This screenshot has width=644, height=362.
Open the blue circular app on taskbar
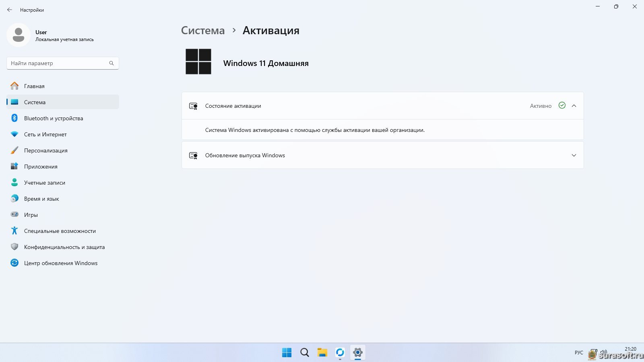pyautogui.click(x=340, y=353)
